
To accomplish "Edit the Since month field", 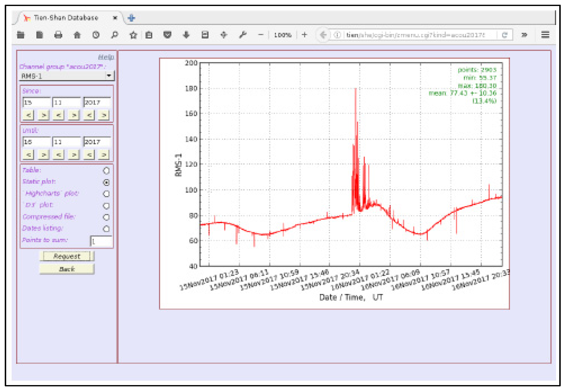I will (66, 102).
